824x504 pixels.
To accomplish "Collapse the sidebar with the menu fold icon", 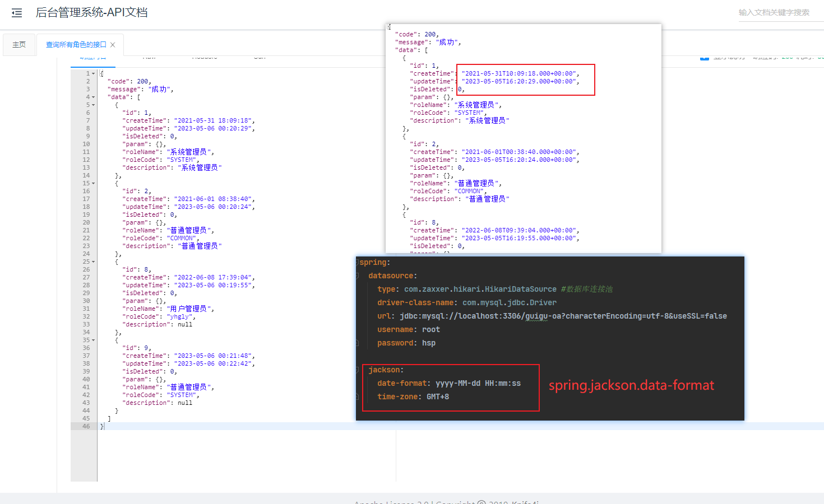I will [x=17, y=13].
